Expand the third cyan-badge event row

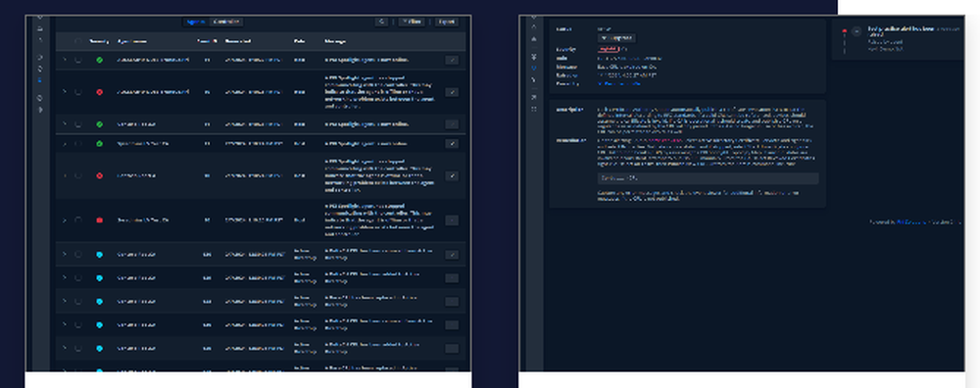[64, 301]
